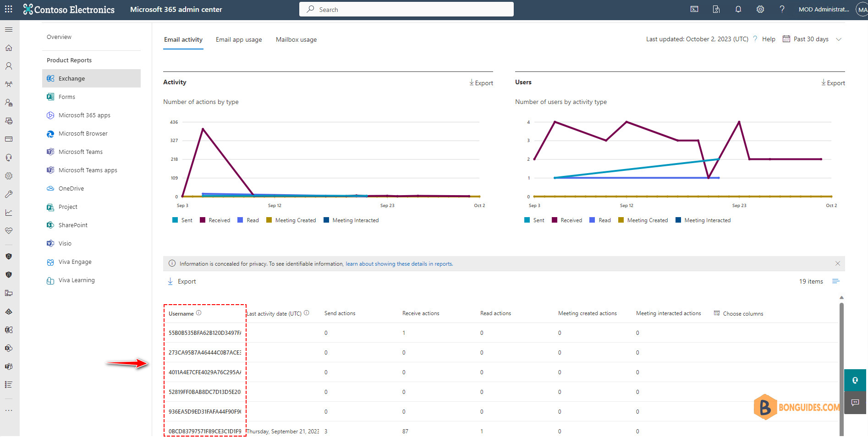This screenshot has height=437, width=868.
Task: Open the Support headset icon in left rail
Action: (x=9, y=158)
